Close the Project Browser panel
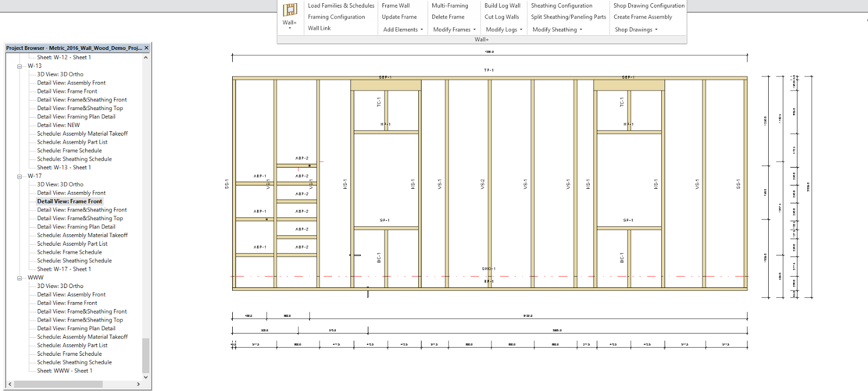Screen dimensions: 868x391 tap(146, 48)
